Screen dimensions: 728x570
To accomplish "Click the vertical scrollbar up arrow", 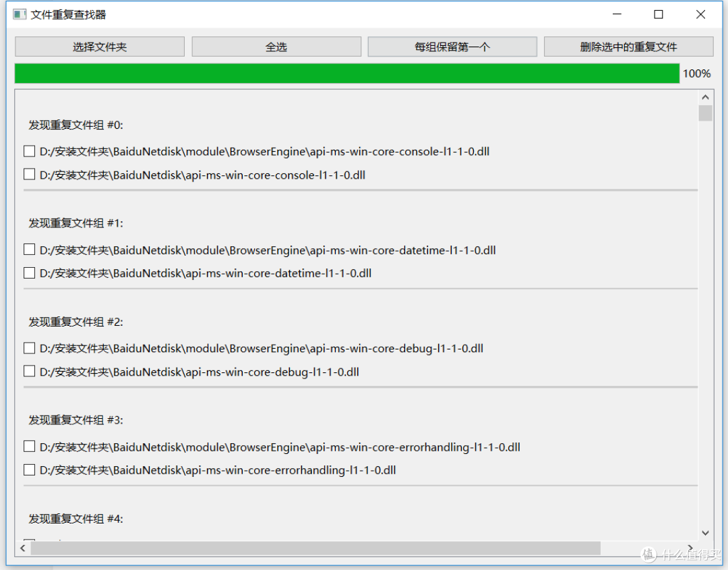I will point(705,97).
